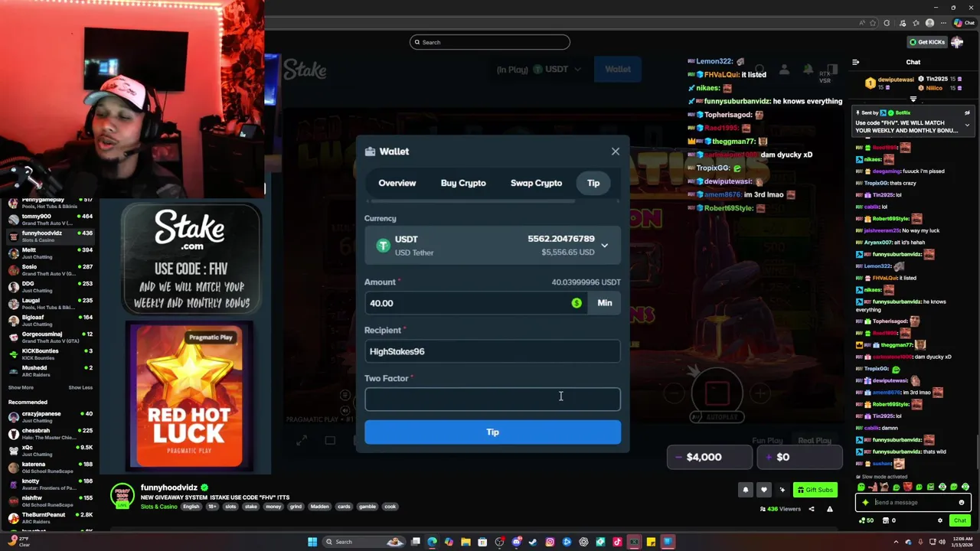
Task: Focus the Two Factor code field
Action: tap(492, 399)
